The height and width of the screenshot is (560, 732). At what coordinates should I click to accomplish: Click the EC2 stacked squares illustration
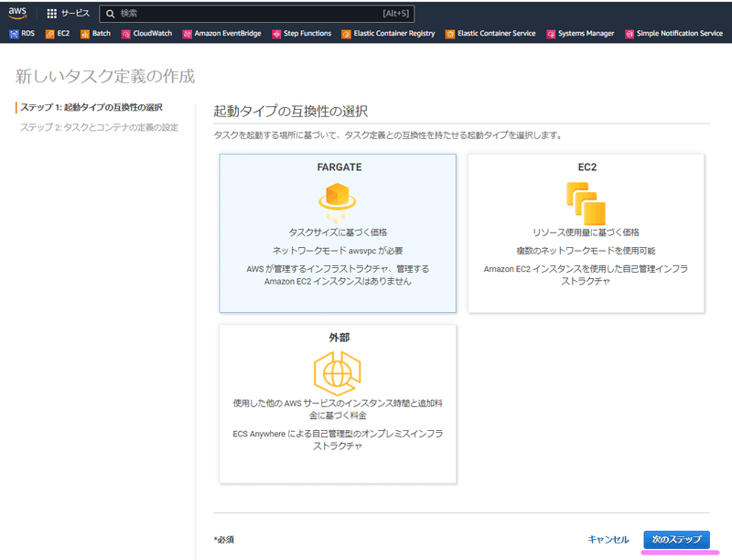[x=586, y=203]
